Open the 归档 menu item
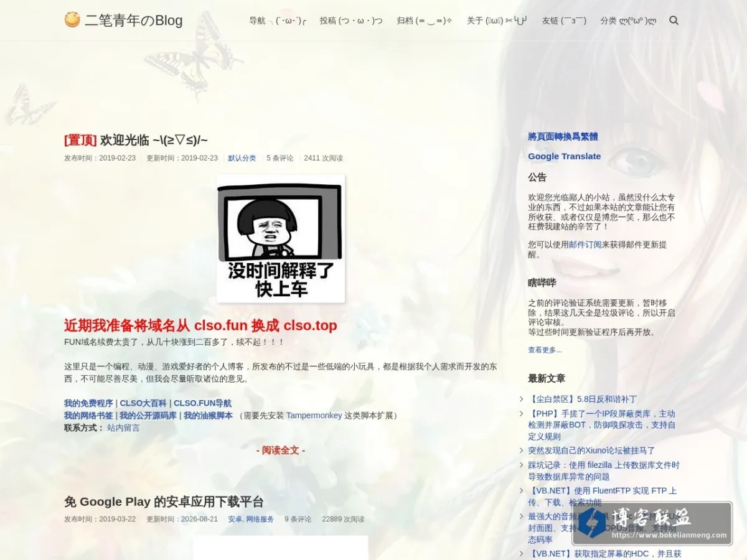Viewport: 747px width, 560px height. [425, 21]
